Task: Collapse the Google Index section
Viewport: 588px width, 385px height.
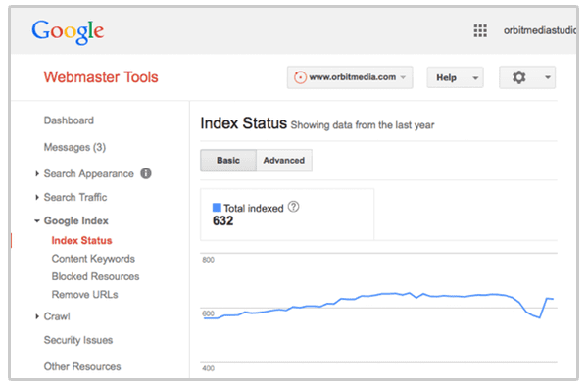Action: pyautogui.click(x=37, y=220)
